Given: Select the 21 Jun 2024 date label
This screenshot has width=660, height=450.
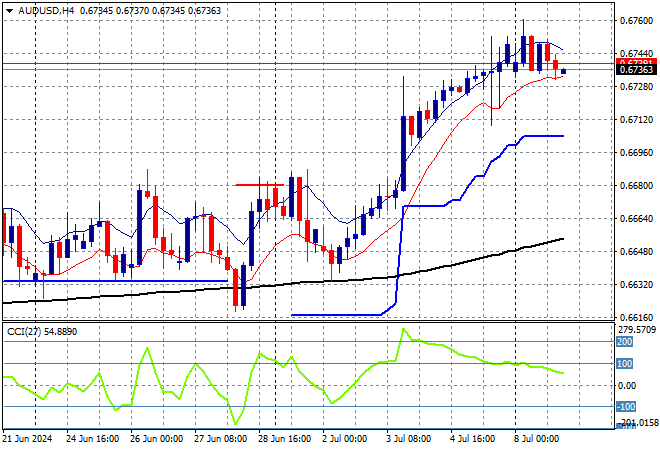Looking at the screenshot, I should coord(27,439).
